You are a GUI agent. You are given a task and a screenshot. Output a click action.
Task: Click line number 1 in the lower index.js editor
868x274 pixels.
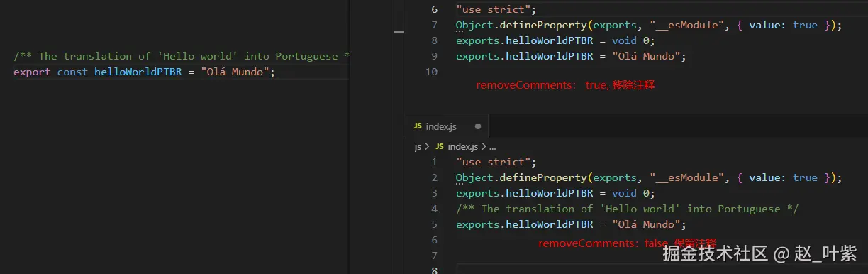click(435, 162)
